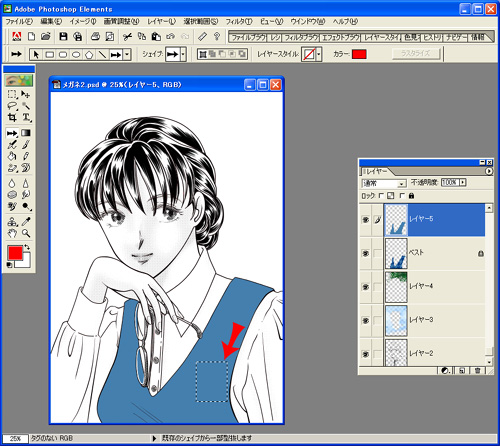Select the Hand tool in toolbox
500x446 pixels.
pos(12,233)
